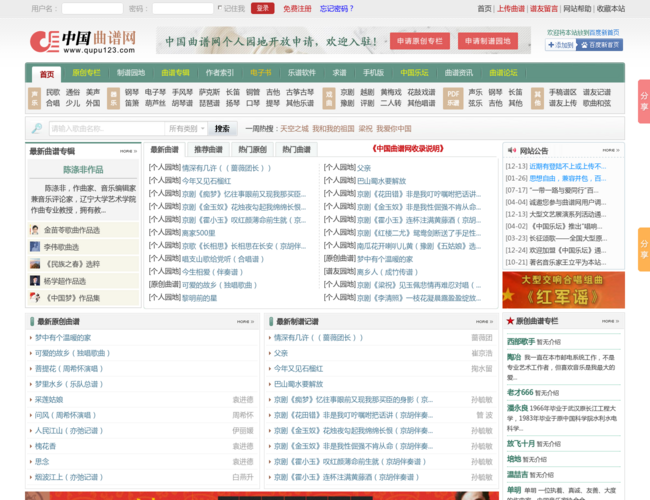Click the search magnifier icon
This screenshot has width=650, height=500.
tap(37, 129)
